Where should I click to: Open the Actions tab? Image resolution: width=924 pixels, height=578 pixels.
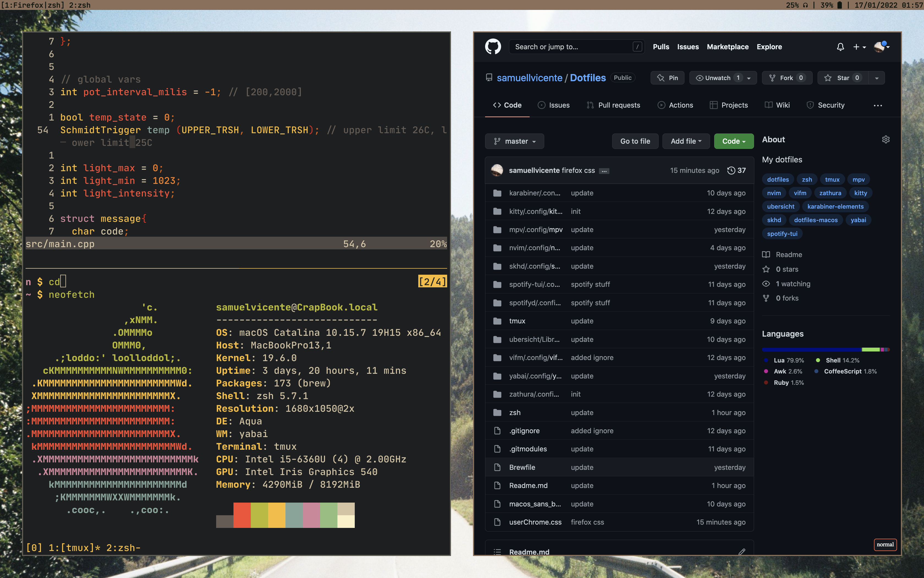coord(675,105)
